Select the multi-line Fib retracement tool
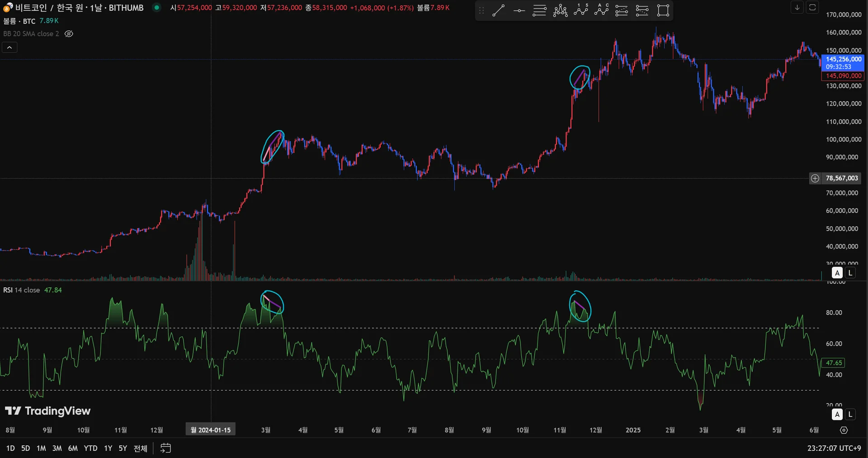This screenshot has width=868, height=458. click(x=539, y=10)
